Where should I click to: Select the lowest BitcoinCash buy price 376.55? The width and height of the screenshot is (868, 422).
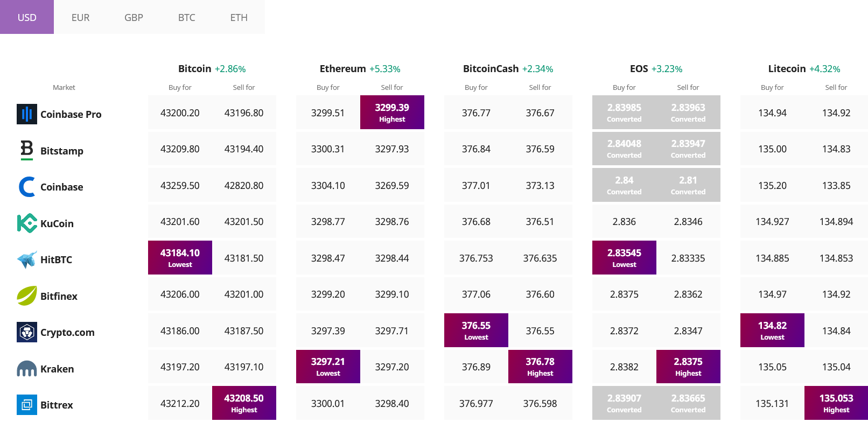click(476, 330)
